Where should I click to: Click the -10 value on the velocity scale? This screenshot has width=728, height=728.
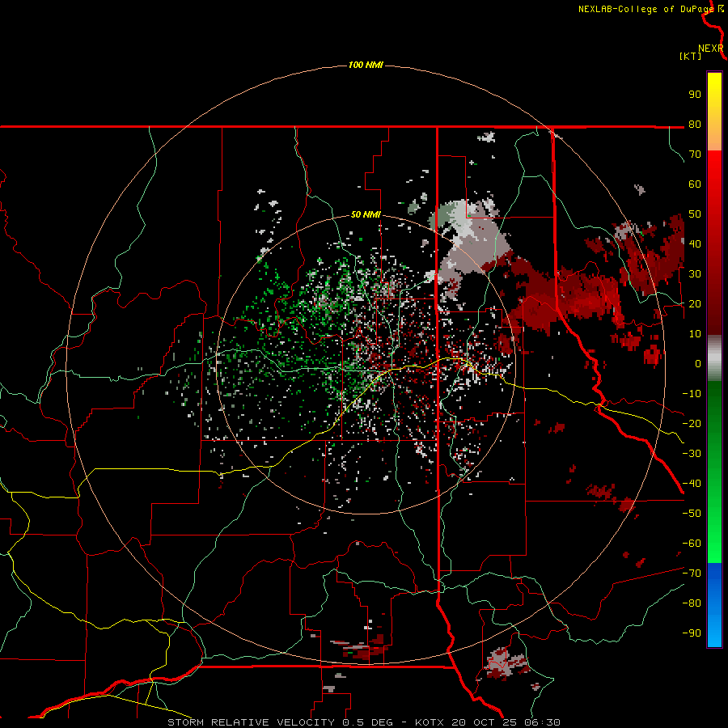click(692, 394)
